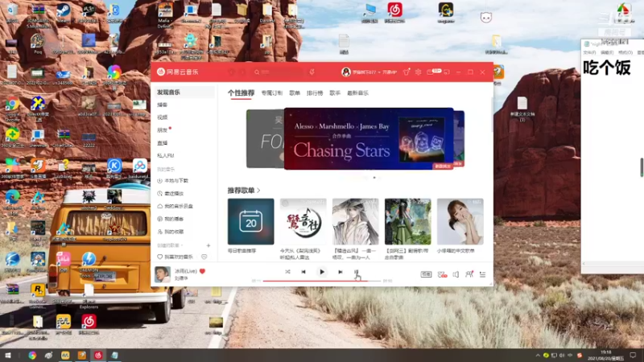Image resolution: width=644 pixels, height=362 pixels.
Task: Select the 歌单 tab
Action: click(295, 93)
